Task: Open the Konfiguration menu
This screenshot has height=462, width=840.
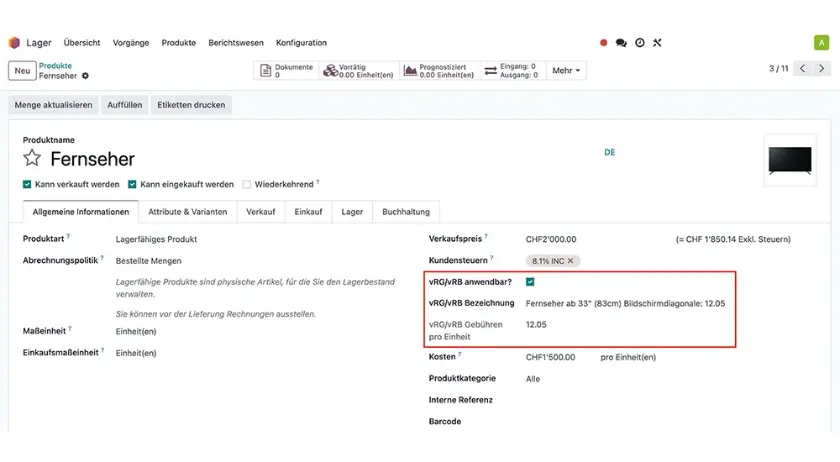Action: coord(301,43)
